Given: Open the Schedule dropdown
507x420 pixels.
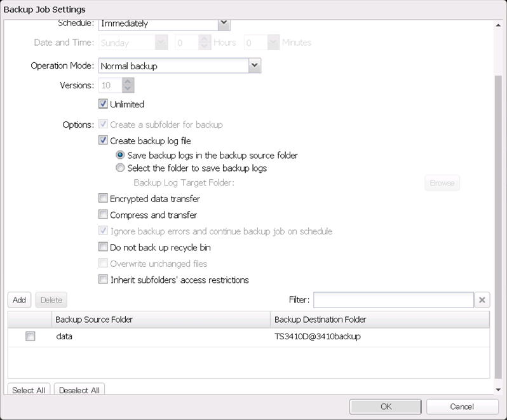Looking at the screenshot, I should (223, 24).
